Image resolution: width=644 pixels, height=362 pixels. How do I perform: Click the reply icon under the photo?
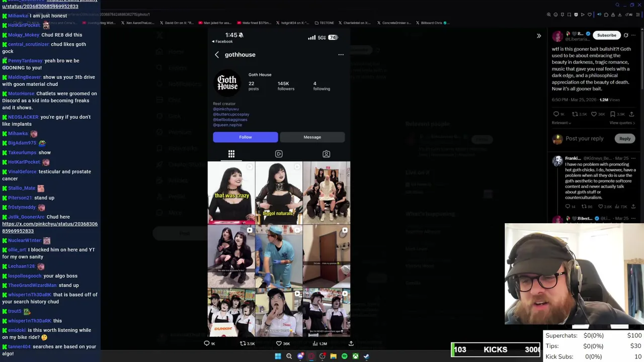(206, 343)
